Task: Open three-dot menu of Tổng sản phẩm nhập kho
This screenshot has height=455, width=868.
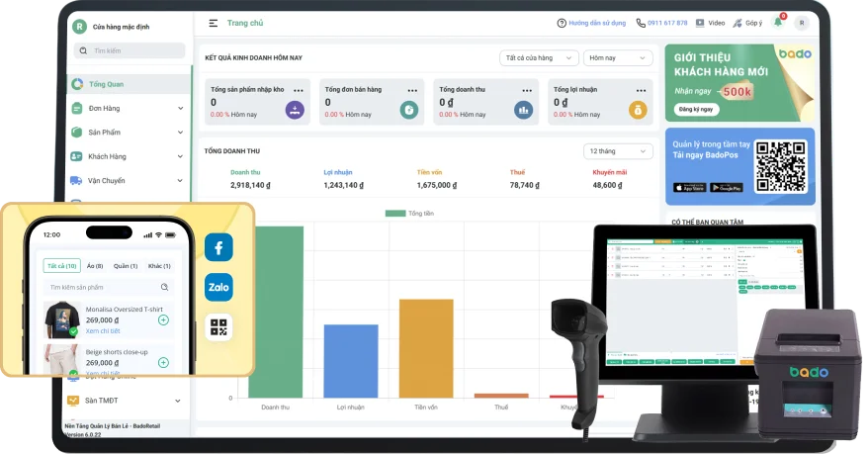Action: pyautogui.click(x=299, y=90)
